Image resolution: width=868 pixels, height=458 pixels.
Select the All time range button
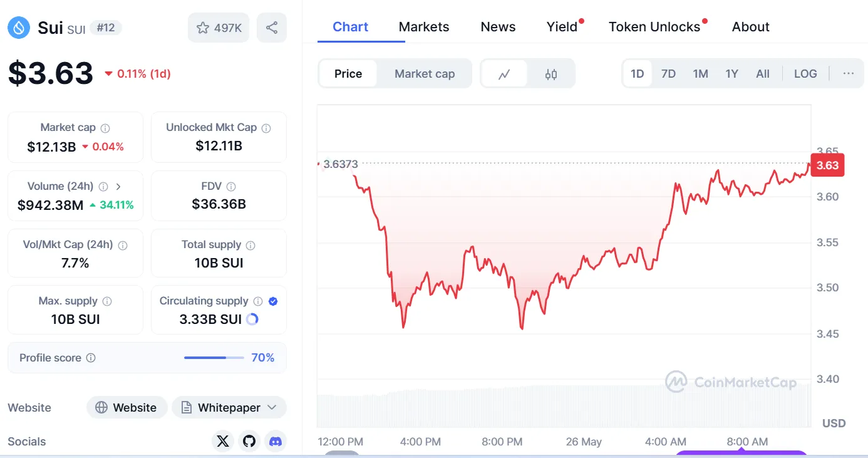click(x=763, y=73)
